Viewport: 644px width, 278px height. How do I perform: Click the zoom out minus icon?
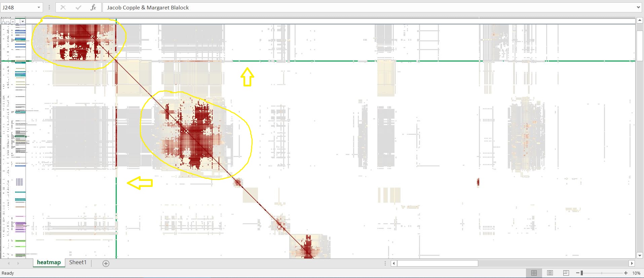click(x=577, y=273)
